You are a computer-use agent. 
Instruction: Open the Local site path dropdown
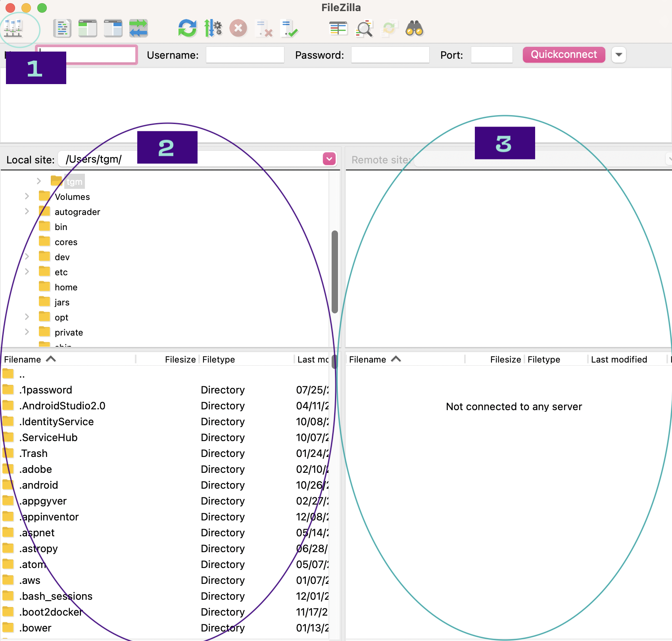coord(329,159)
